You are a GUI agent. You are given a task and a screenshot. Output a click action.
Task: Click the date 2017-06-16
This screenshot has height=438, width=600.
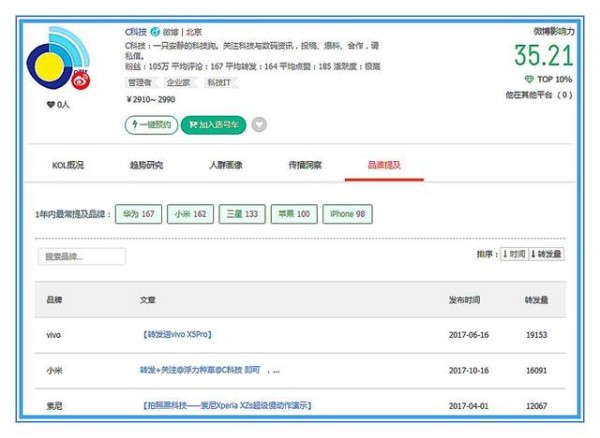click(x=469, y=335)
